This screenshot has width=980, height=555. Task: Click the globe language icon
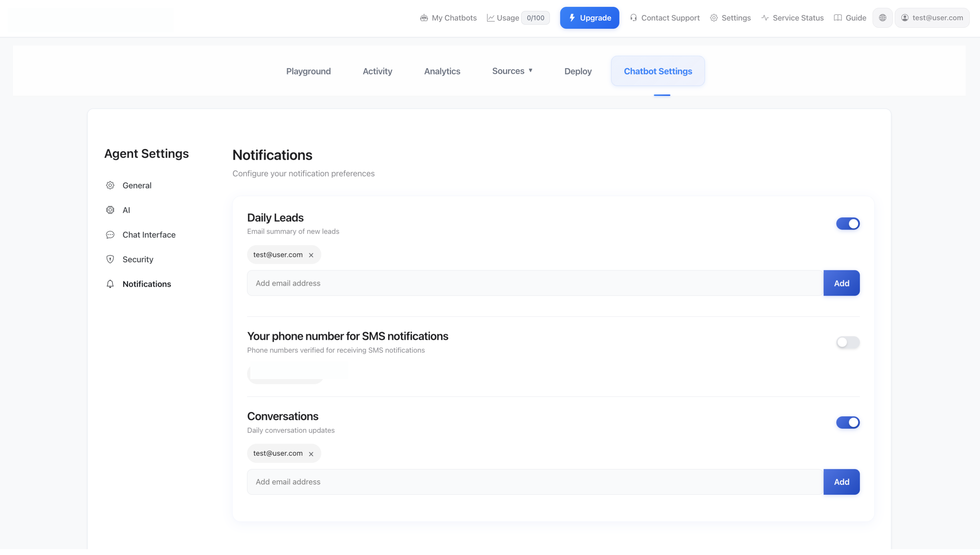(883, 17)
